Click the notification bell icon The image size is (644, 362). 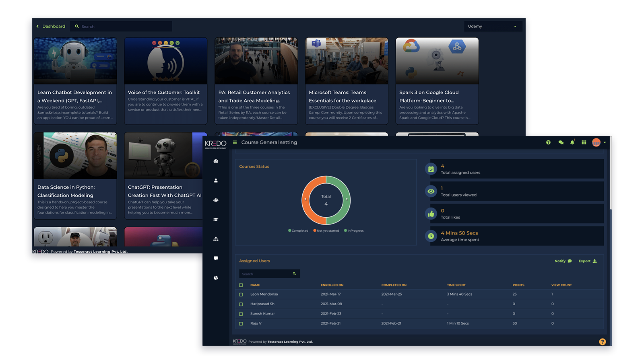point(572,142)
